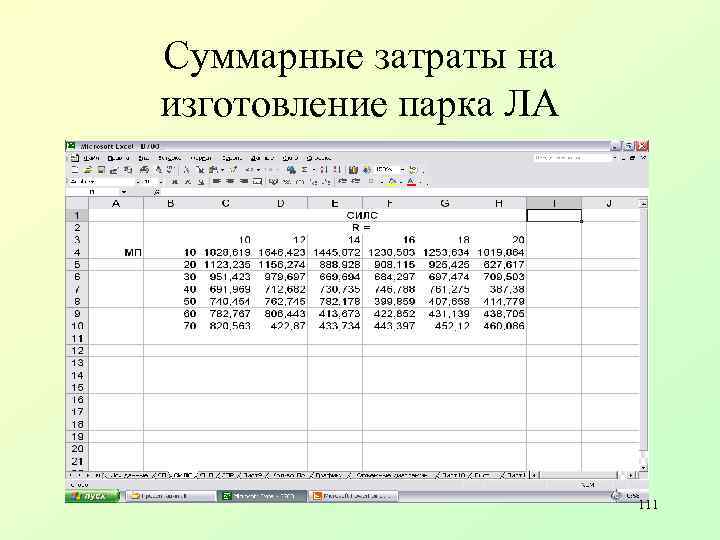Image resolution: width=720 pixels, height=540 pixels.
Task: Select the Format Painter brush
Action: tap(234, 169)
